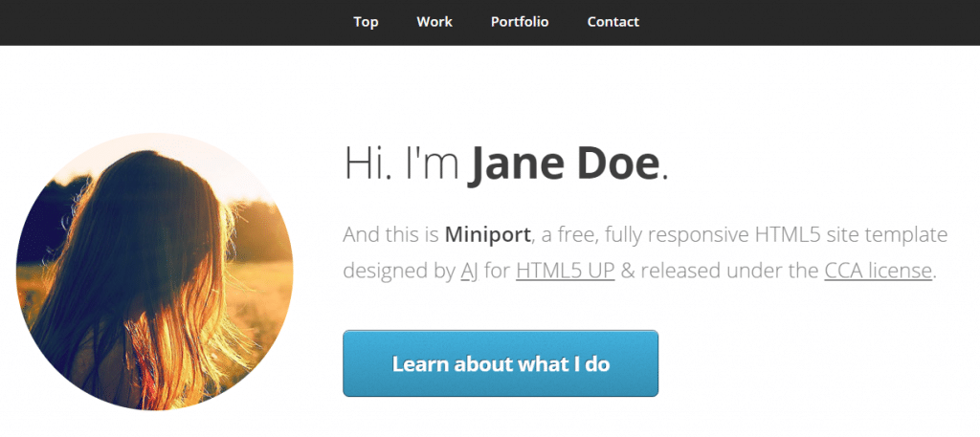This screenshot has height=437, width=980.
Task: Click the circular profile photo
Action: (x=154, y=272)
